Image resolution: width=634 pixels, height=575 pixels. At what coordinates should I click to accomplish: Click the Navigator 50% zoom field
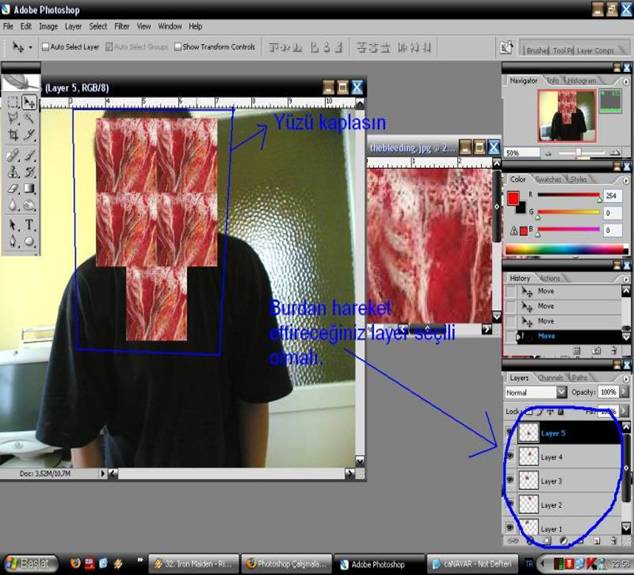tap(522, 153)
